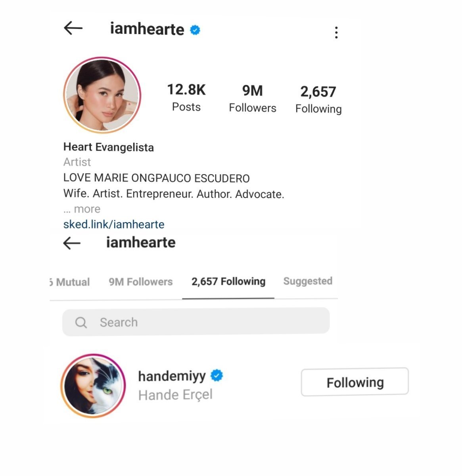Open Heart Evangelista's profile picture story

click(x=102, y=95)
